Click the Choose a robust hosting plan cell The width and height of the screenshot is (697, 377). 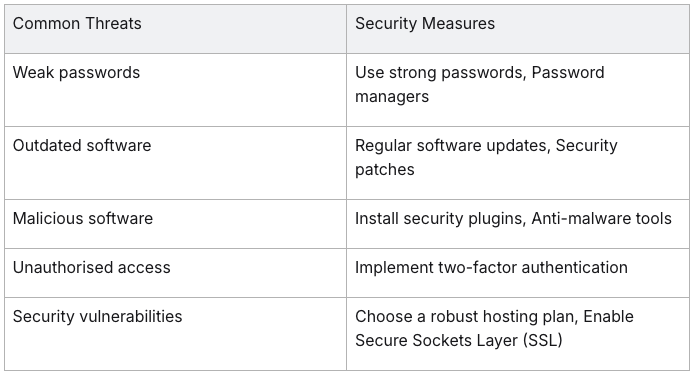coord(518,334)
